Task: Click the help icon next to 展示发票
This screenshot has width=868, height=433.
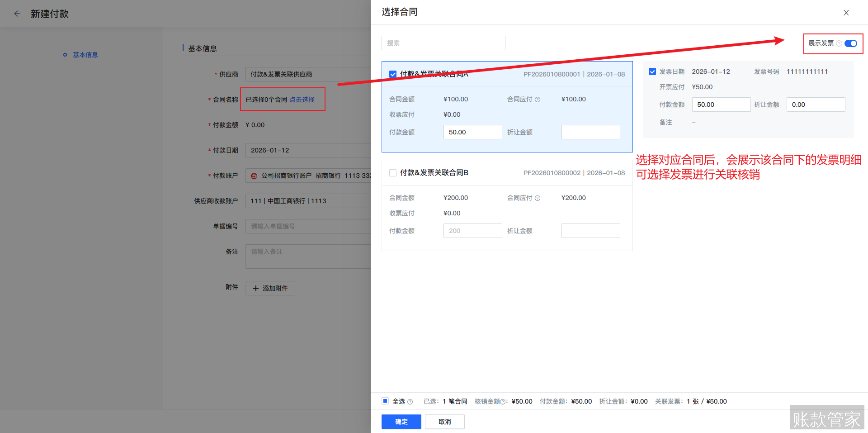Action: (839, 43)
